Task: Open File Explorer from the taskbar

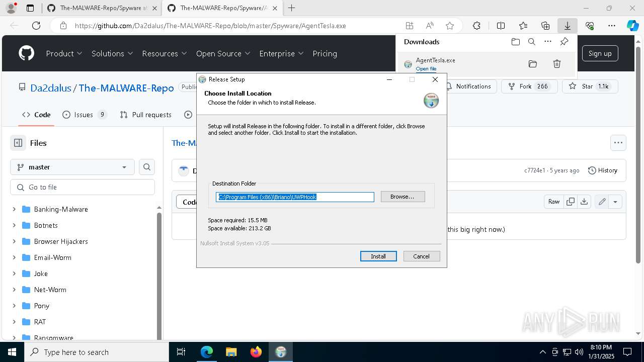Action: [x=231, y=352]
